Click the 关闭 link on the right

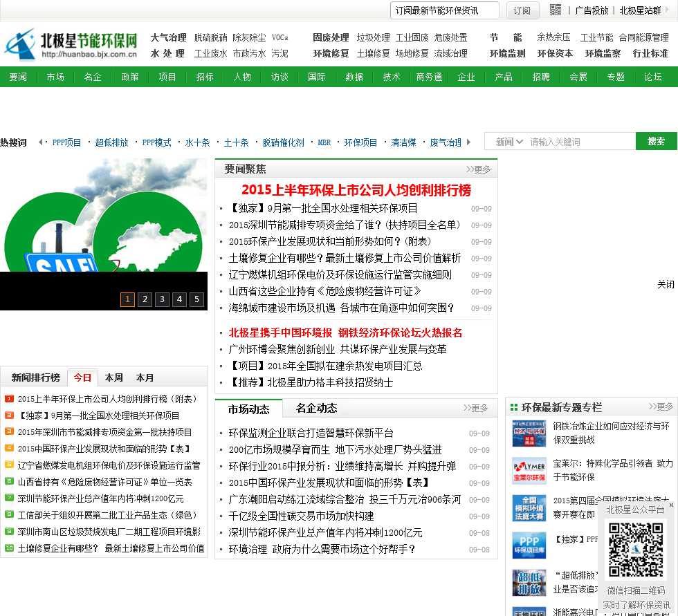point(666,284)
